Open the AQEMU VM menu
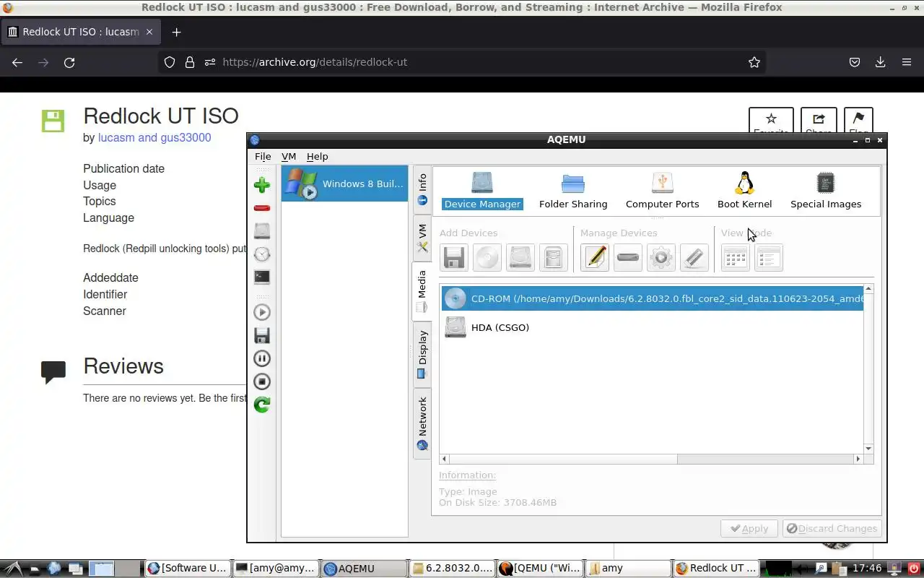 (x=289, y=156)
